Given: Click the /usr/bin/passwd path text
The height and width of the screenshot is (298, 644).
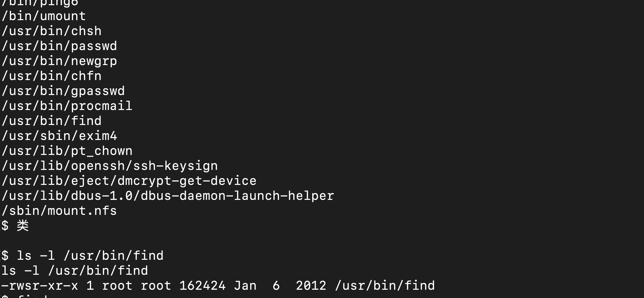Looking at the screenshot, I should coord(59,46).
